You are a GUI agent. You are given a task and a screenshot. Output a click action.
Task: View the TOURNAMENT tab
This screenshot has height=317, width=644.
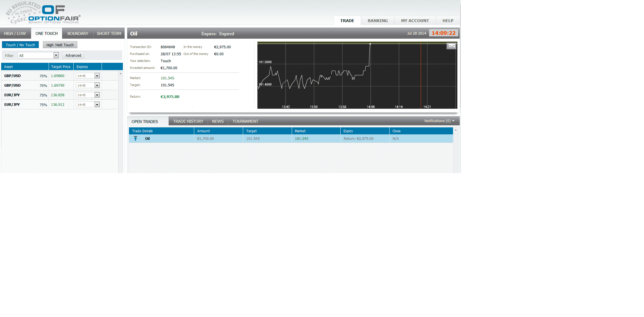tap(245, 121)
